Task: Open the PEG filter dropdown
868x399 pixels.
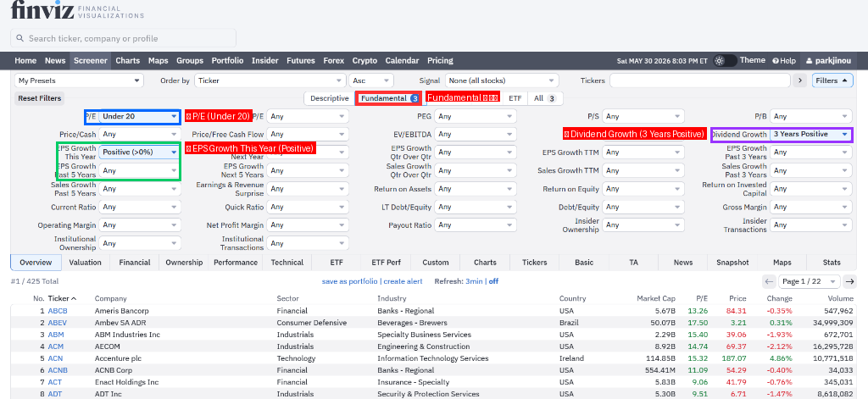Action: (476, 116)
